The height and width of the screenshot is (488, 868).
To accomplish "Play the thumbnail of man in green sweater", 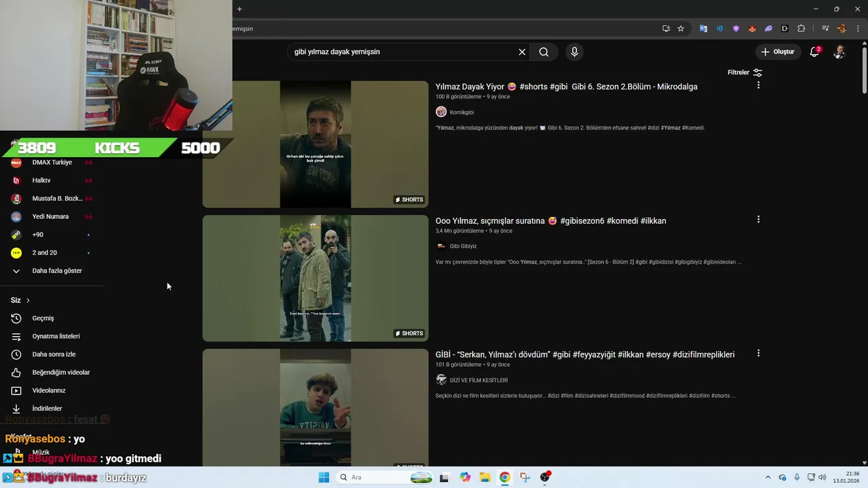I will click(315, 407).
